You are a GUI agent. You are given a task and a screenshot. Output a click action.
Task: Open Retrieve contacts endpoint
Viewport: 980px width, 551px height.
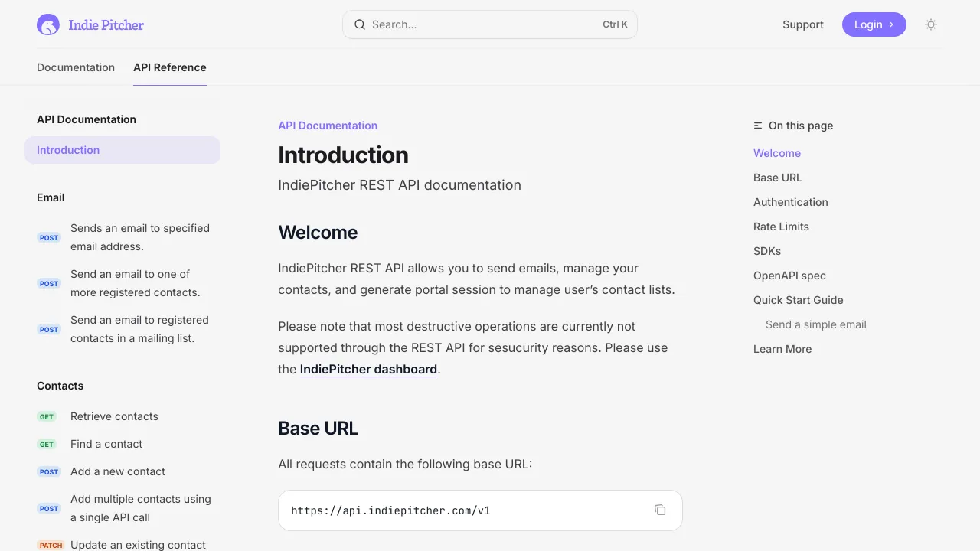(114, 416)
